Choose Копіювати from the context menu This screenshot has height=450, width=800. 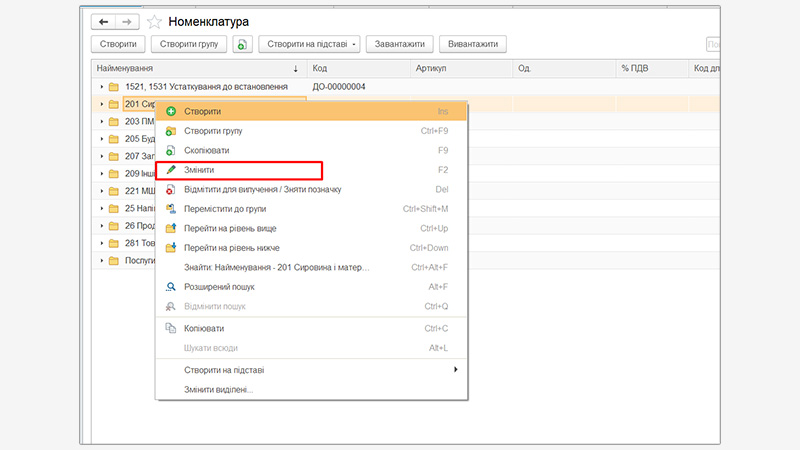(x=204, y=328)
